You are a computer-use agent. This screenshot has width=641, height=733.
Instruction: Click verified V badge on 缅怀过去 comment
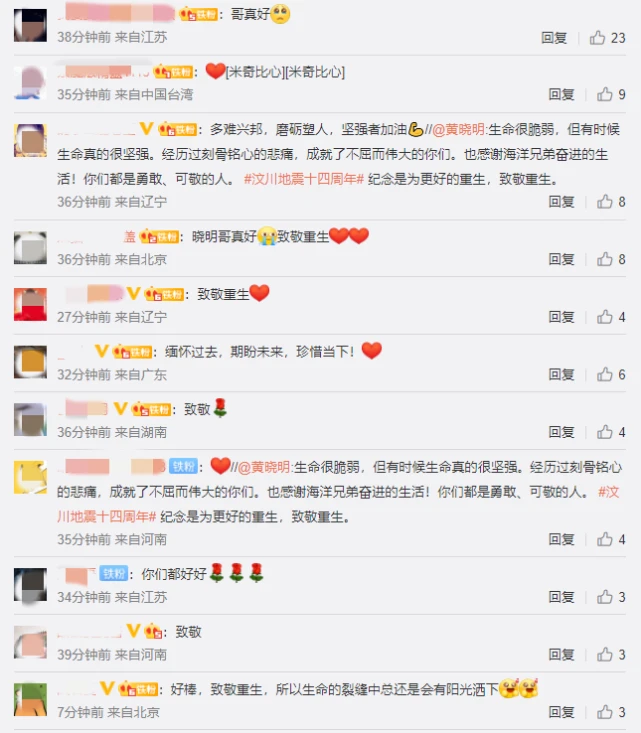[101, 351]
